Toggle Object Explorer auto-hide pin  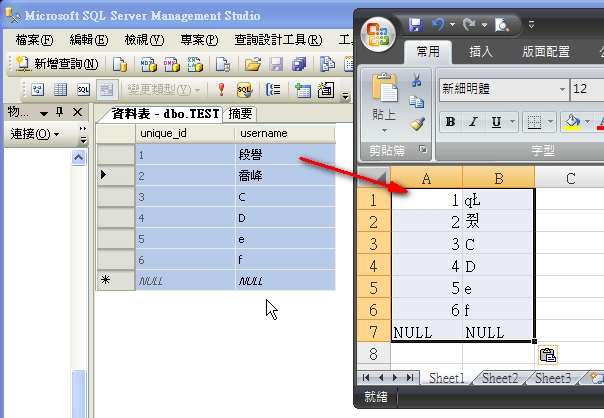(x=59, y=112)
